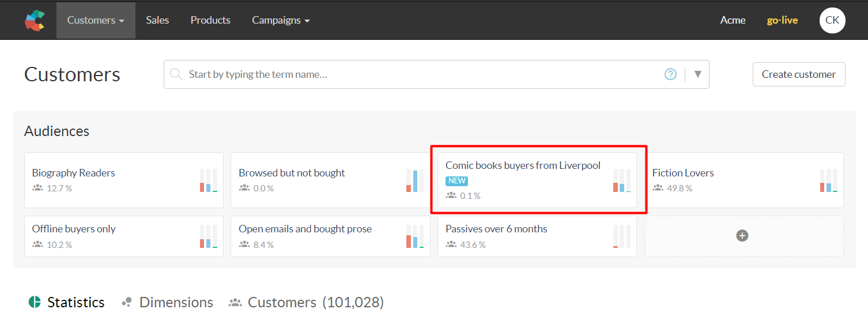
Task: Click the plus icon to add audience
Action: [x=742, y=236]
